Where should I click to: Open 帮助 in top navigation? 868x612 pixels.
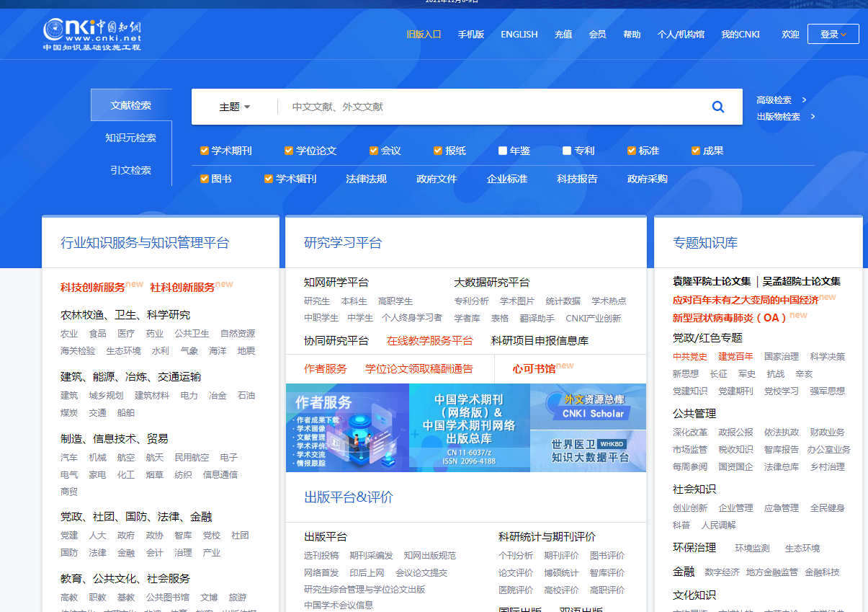pyautogui.click(x=632, y=34)
